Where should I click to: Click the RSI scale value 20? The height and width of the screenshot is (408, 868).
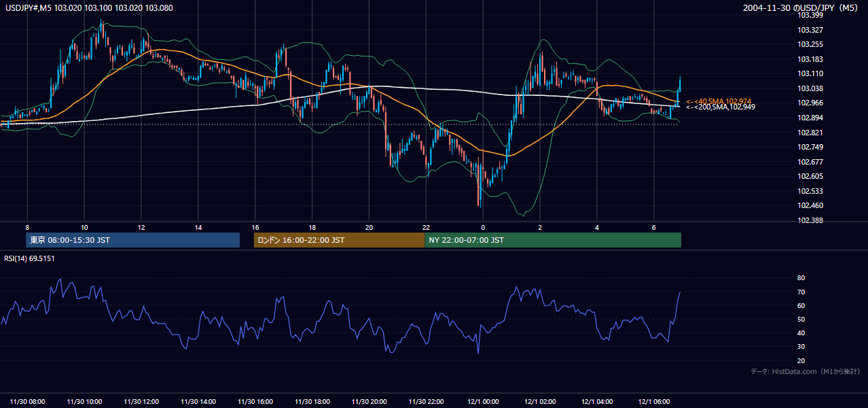(801, 360)
